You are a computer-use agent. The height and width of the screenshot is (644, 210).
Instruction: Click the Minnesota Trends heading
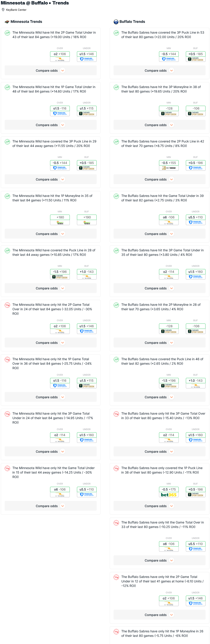click(26, 22)
